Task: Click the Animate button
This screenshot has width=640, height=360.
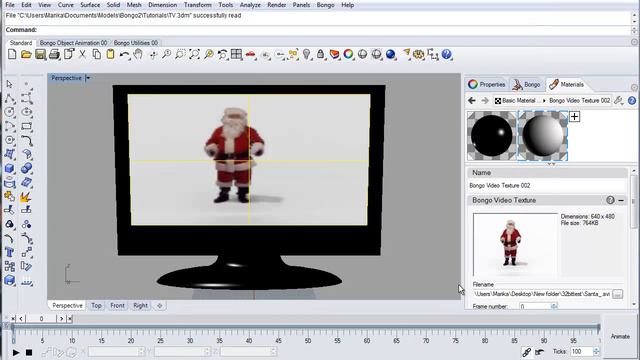Action: [620, 336]
